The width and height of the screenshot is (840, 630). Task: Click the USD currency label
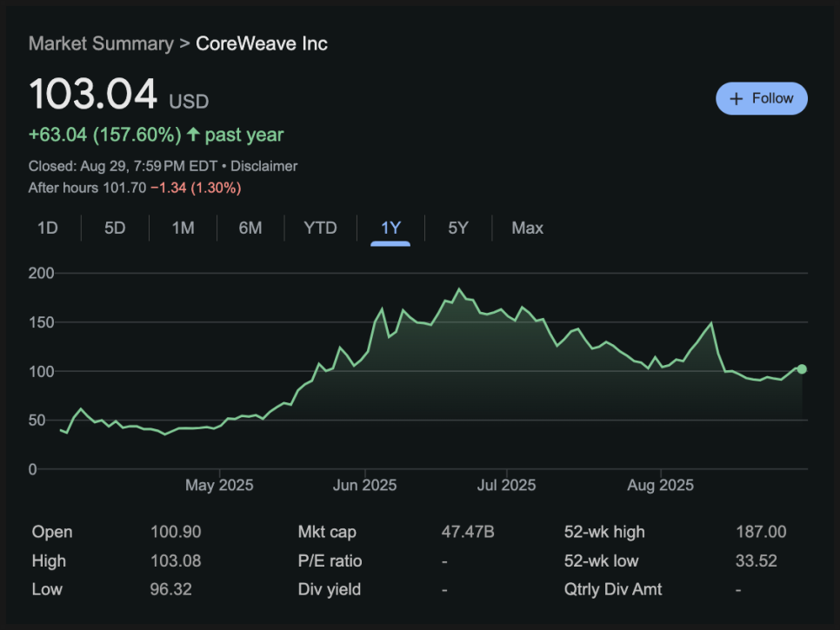[x=189, y=101]
